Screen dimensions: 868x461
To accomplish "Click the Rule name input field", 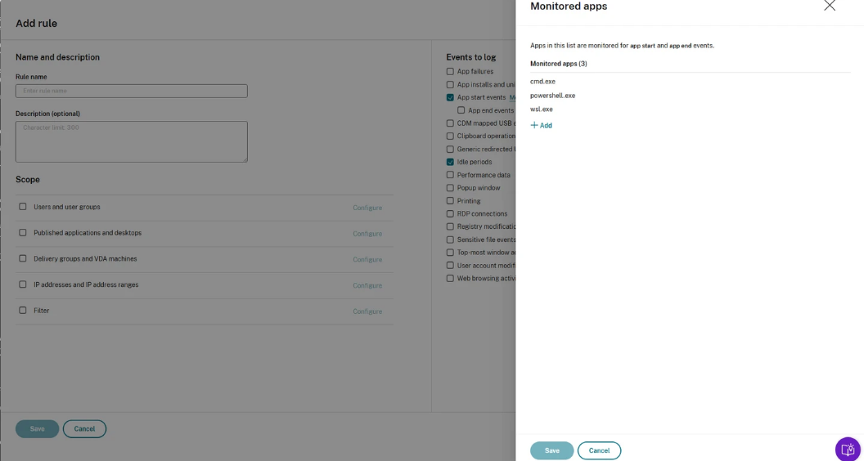I will point(131,91).
